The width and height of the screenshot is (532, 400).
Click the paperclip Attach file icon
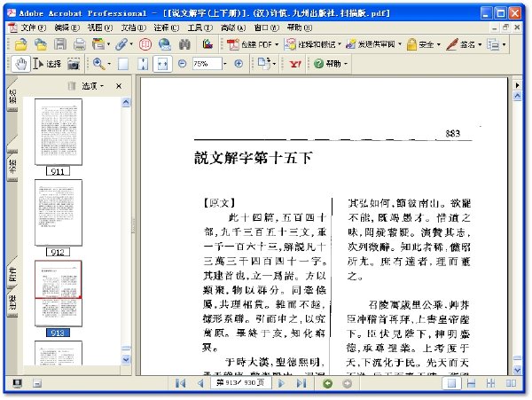click(x=121, y=44)
